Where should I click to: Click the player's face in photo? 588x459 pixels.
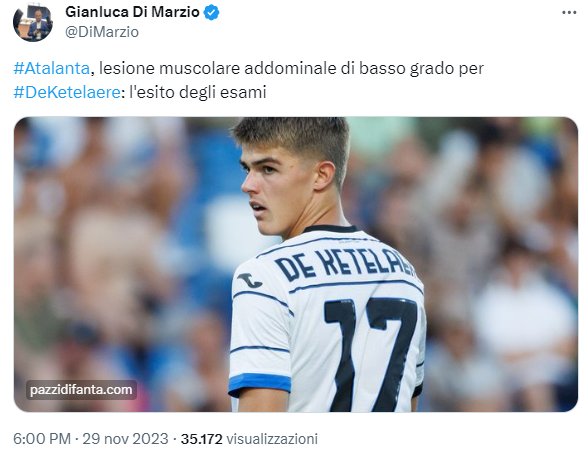[276, 187]
